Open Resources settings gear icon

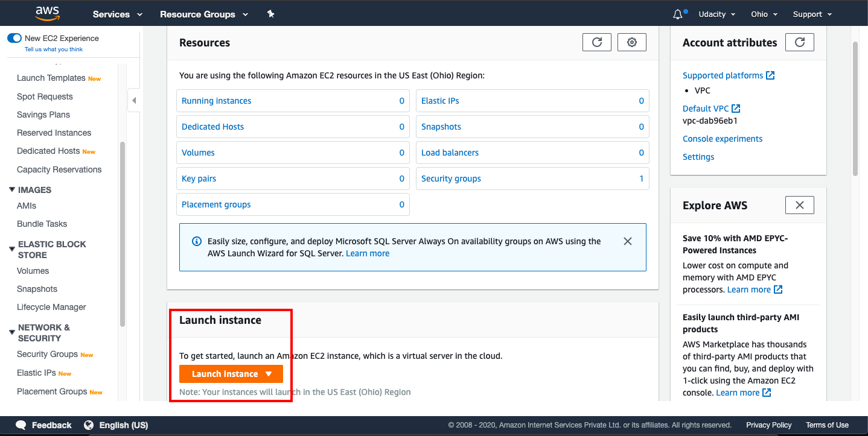click(631, 42)
